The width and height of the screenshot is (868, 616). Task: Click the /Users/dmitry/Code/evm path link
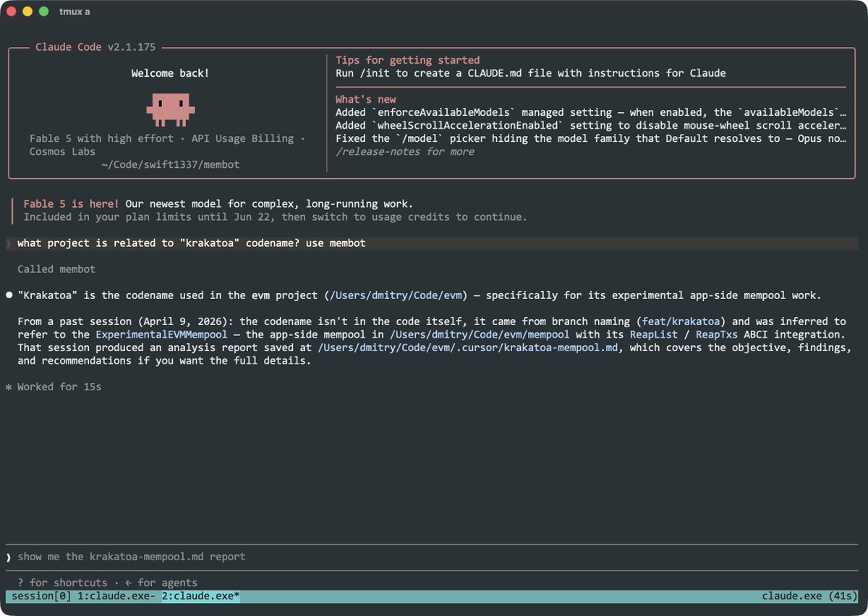pos(396,295)
